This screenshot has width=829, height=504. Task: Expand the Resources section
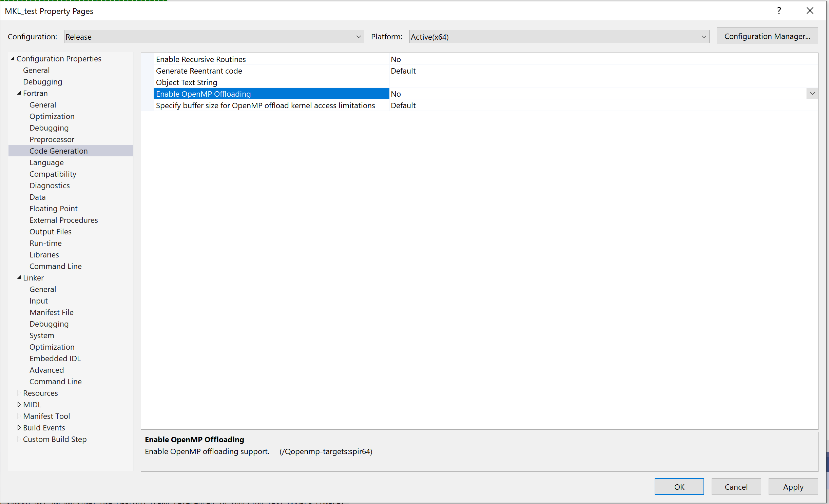[x=19, y=393]
